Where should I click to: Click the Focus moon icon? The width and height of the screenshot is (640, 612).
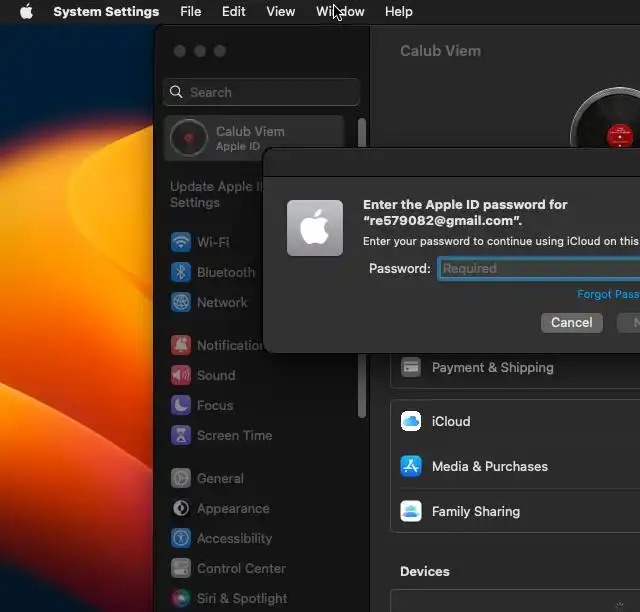point(181,405)
